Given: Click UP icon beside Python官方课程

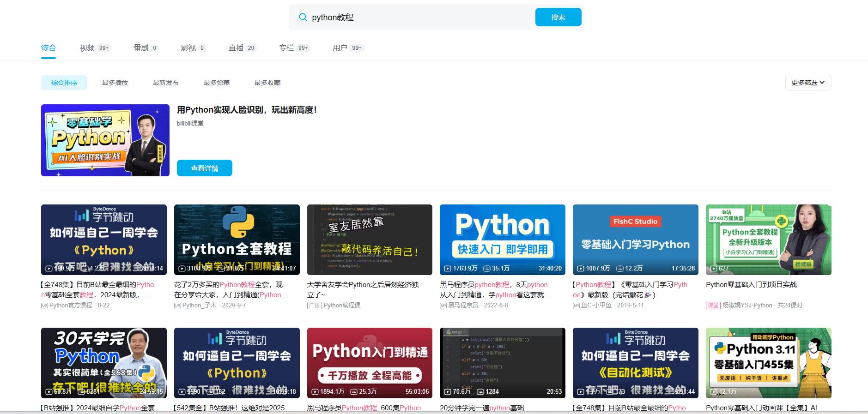Looking at the screenshot, I should point(45,306).
